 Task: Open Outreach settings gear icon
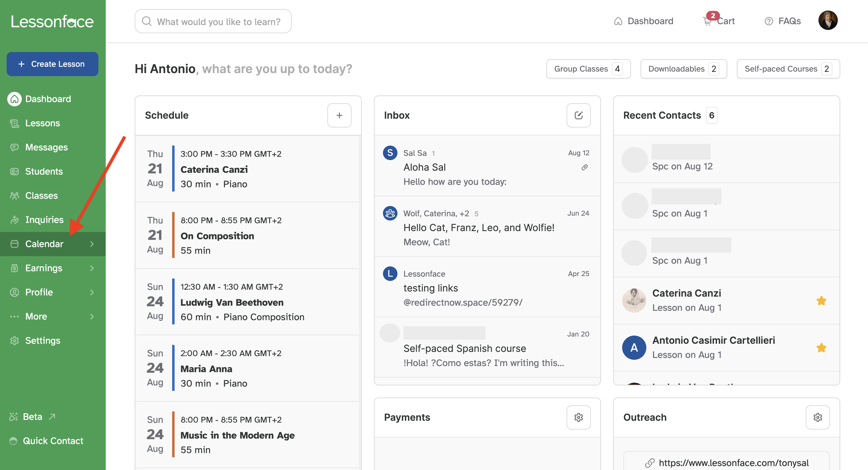[818, 417]
